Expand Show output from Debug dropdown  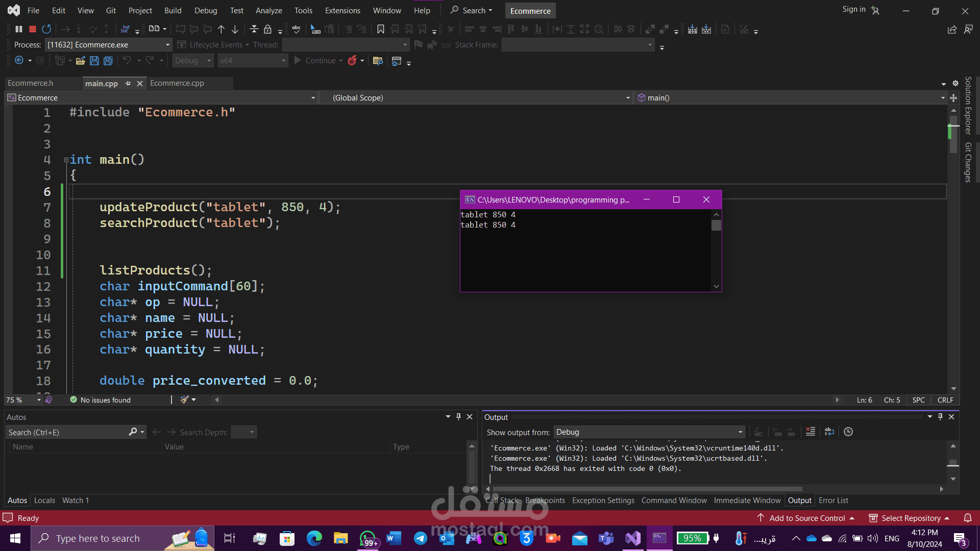pyautogui.click(x=740, y=432)
